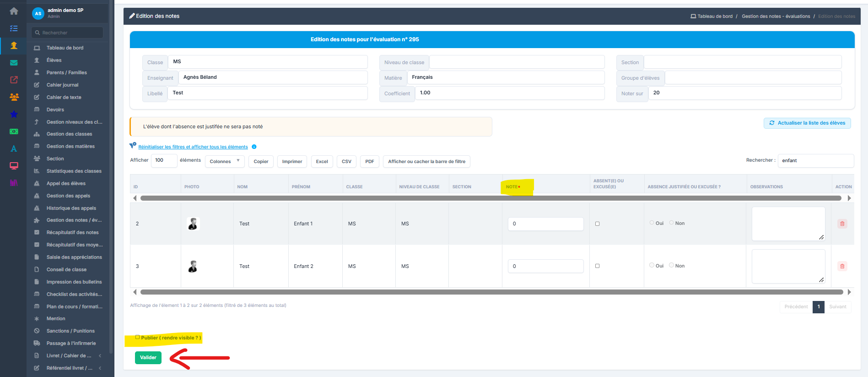Click note input field for Enfant 1

[x=545, y=224]
